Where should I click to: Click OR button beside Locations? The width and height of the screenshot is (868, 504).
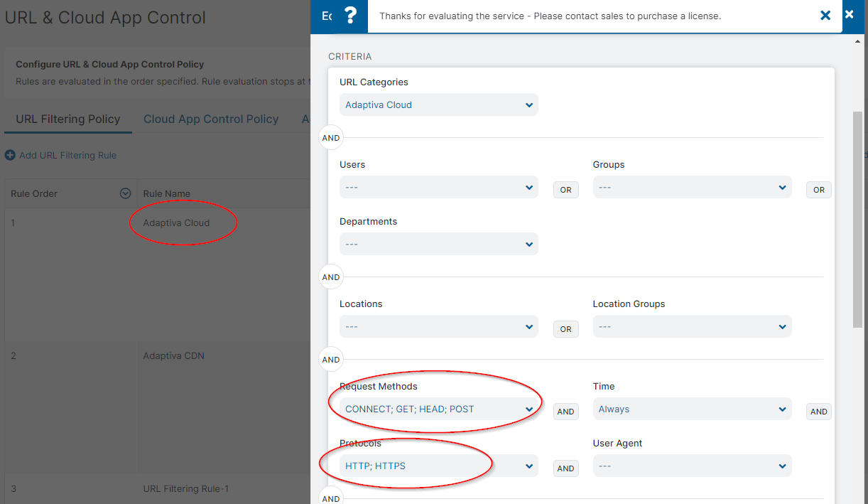(566, 329)
